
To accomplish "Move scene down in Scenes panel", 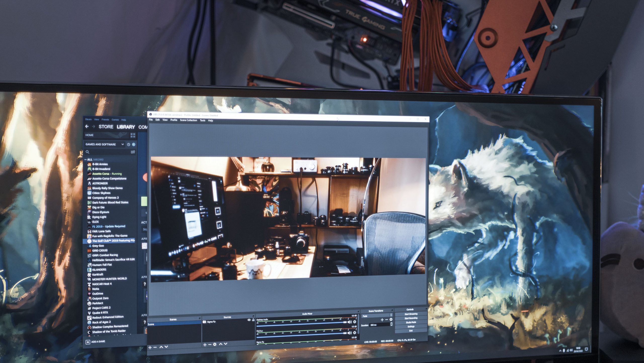I will point(166,347).
